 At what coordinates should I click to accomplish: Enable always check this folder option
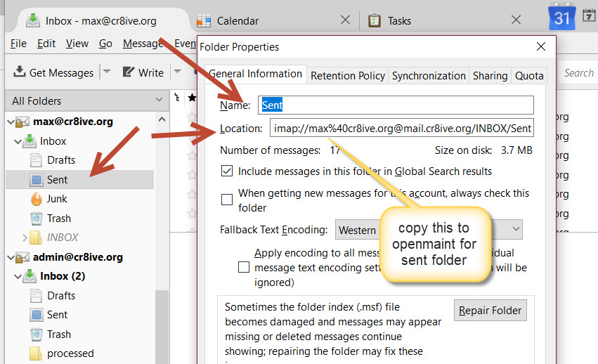point(227,200)
